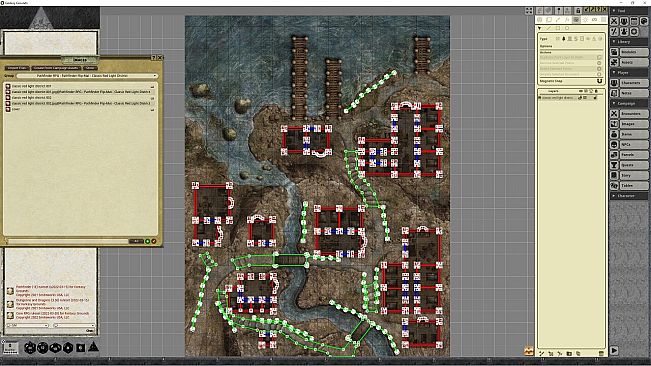This screenshot has height=366, width=651.
Task: Open the Modules button
Action: point(634,52)
